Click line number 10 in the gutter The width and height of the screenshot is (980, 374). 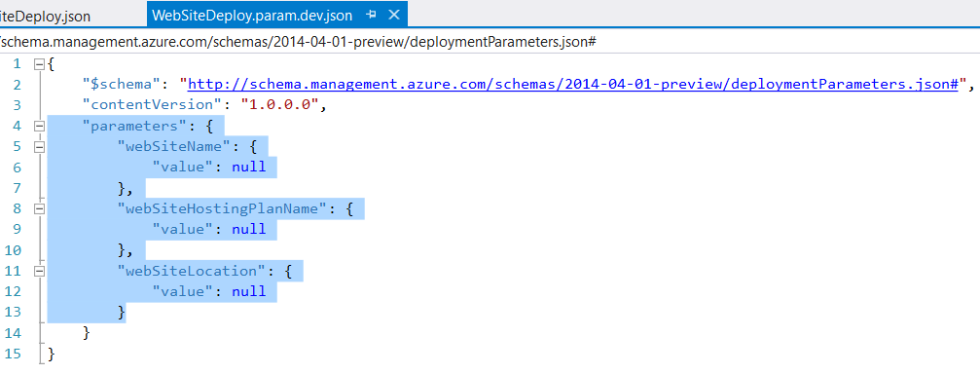(13, 249)
